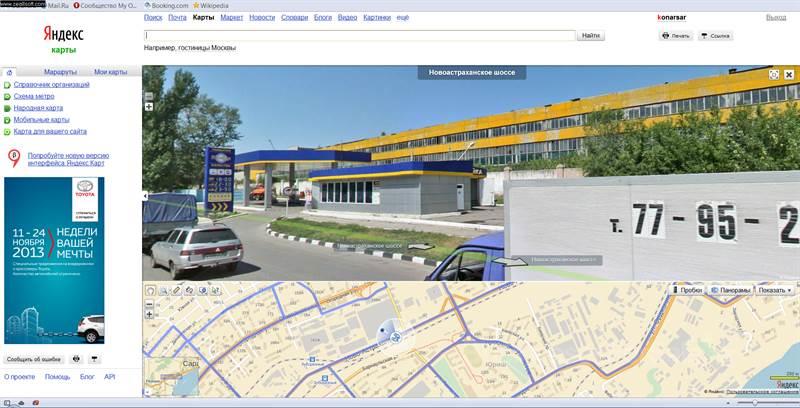The height and width of the screenshot is (408, 800).
Task: Open Новости in top navigation
Action: 262,17
